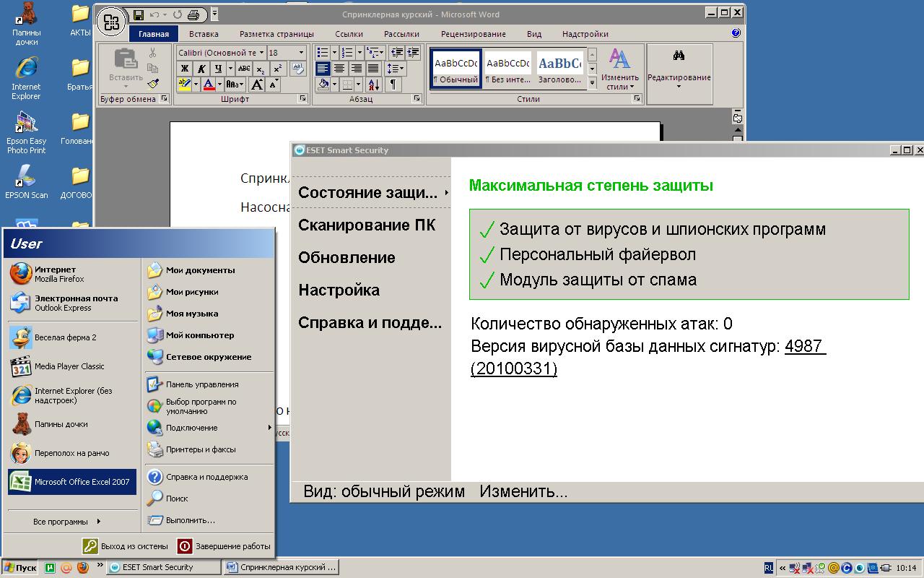Click Изменить... view mode link in ESET
Screen dimensions: 924x578
click(523, 492)
